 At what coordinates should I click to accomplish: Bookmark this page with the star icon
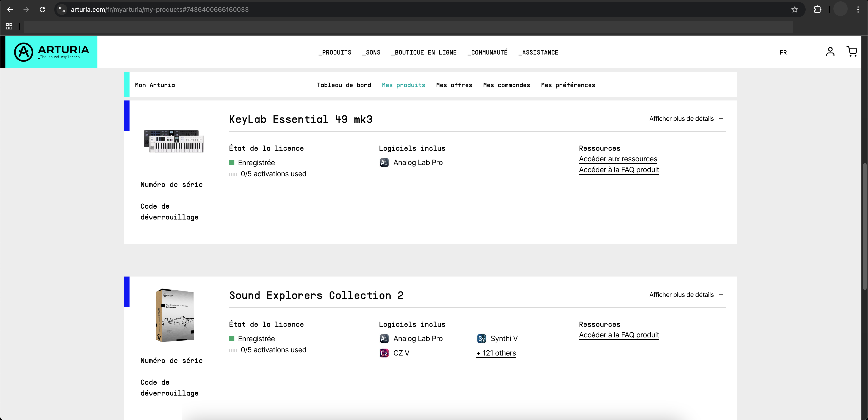pos(795,10)
